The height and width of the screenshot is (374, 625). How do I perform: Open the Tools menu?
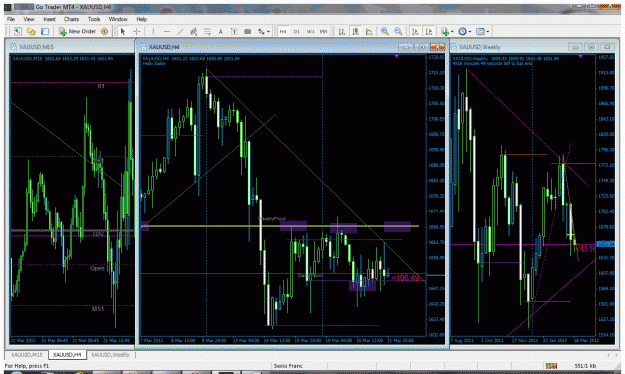pos(94,19)
